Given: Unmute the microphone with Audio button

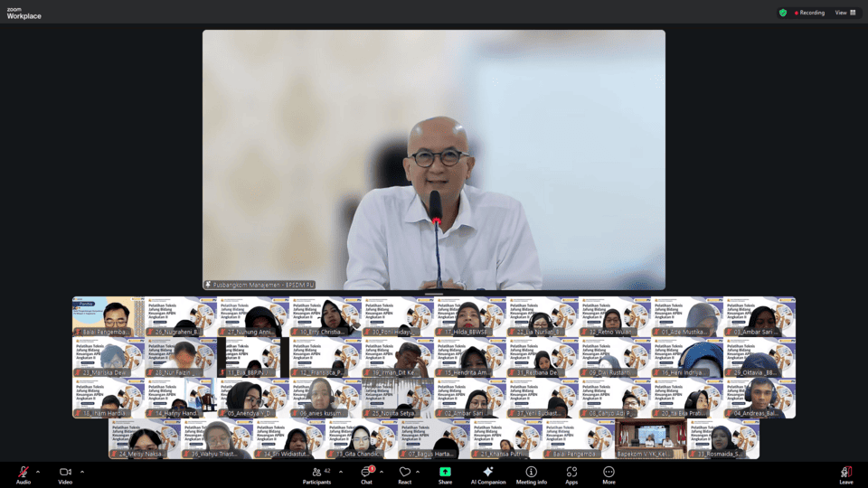Looking at the screenshot, I should click(23, 474).
